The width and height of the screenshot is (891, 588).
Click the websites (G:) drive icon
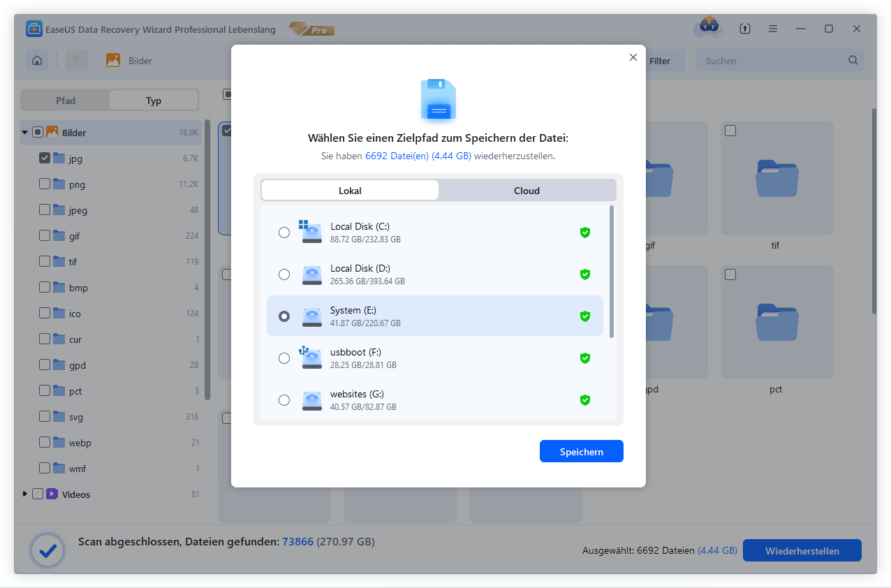pyautogui.click(x=311, y=400)
